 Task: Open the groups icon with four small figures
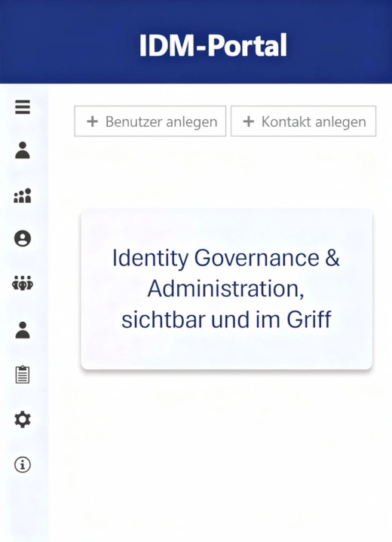(x=23, y=196)
